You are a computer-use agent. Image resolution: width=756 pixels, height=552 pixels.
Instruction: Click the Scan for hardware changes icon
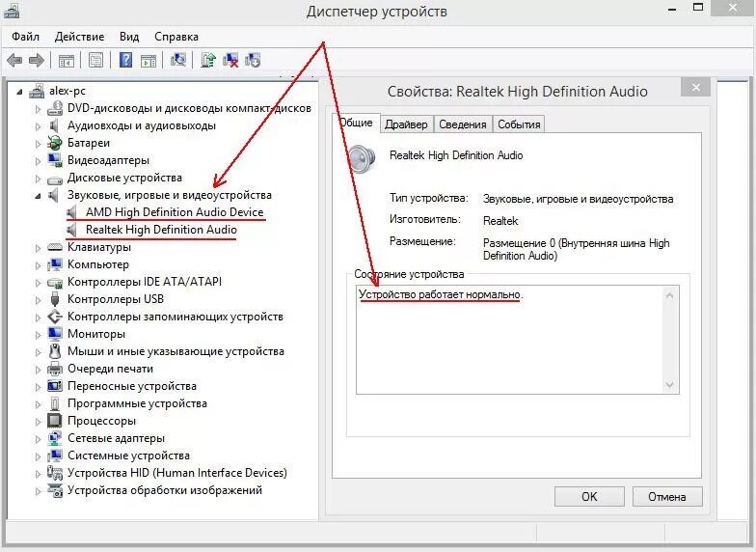[177, 60]
